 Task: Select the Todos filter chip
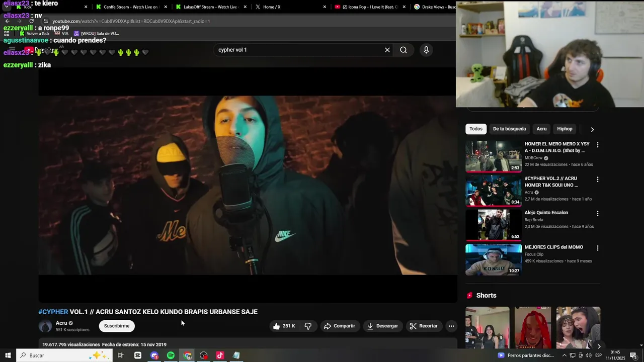click(476, 129)
